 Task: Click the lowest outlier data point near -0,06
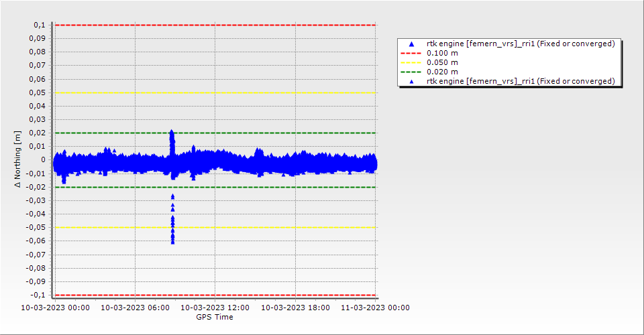point(172,241)
